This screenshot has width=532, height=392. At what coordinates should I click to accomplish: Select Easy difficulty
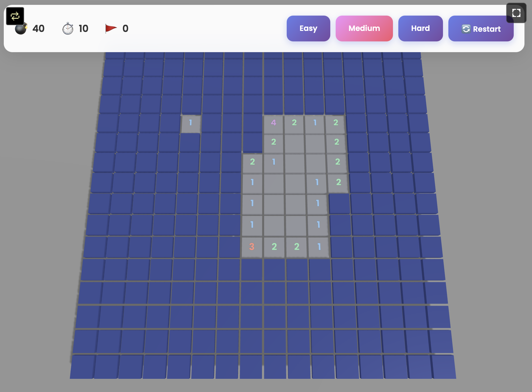[x=308, y=28]
